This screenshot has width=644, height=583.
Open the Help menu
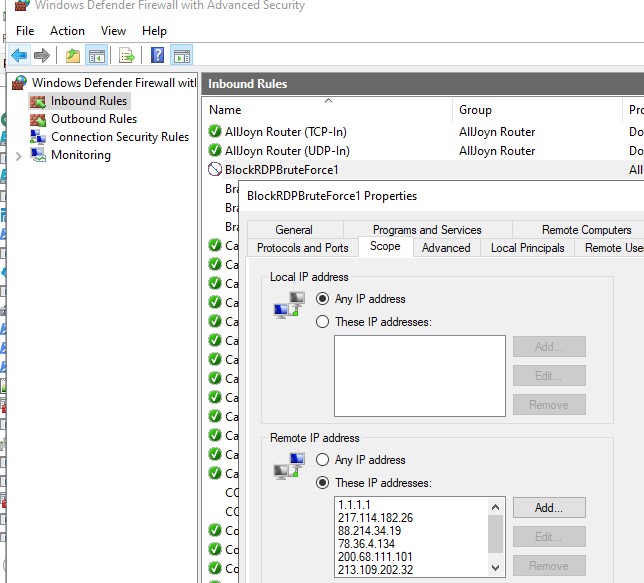(154, 31)
